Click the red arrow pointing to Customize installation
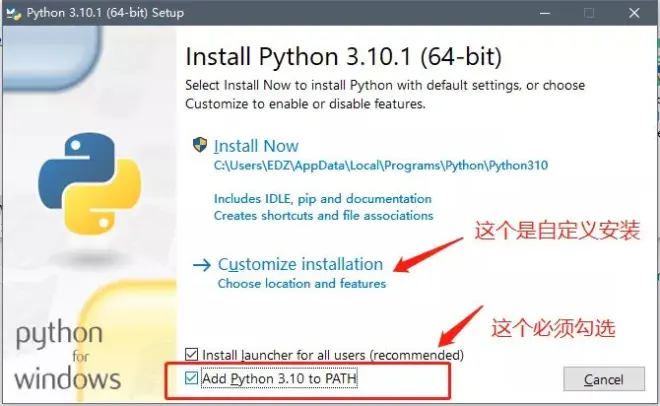Screen dimensions: 660x406 click(428, 255)
